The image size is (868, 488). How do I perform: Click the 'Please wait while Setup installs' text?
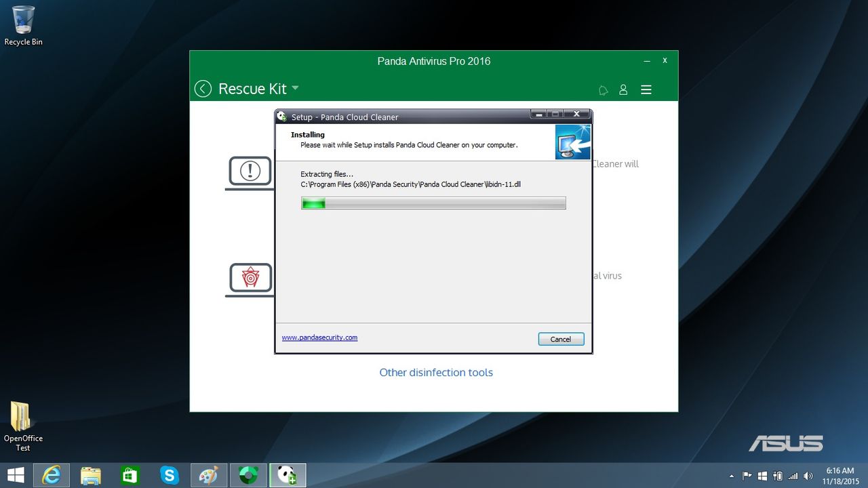click(409, 145)
